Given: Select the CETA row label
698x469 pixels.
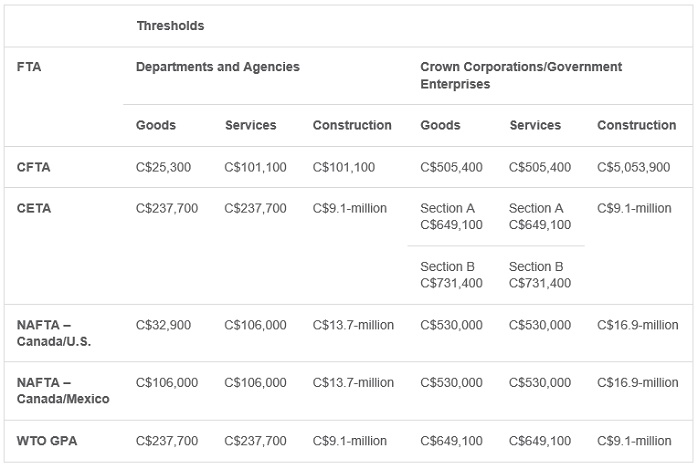Looking at the screenshot, I should tap(34, 208).
